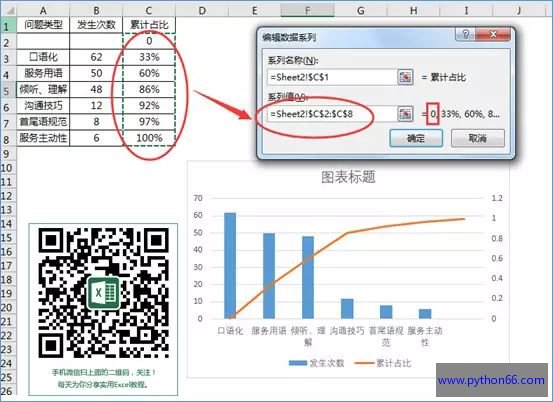Screen dimensions: 553x402
Task: Click the left axis label 70
Action: [198, 198]
